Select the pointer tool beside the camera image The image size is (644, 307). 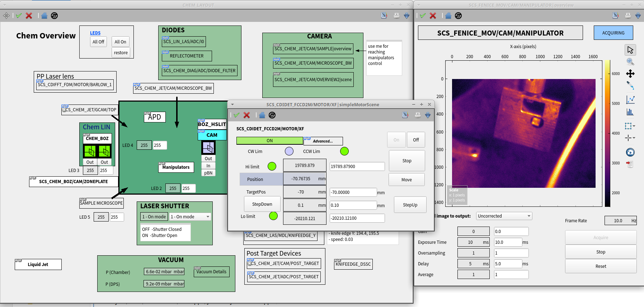(630, 50)
